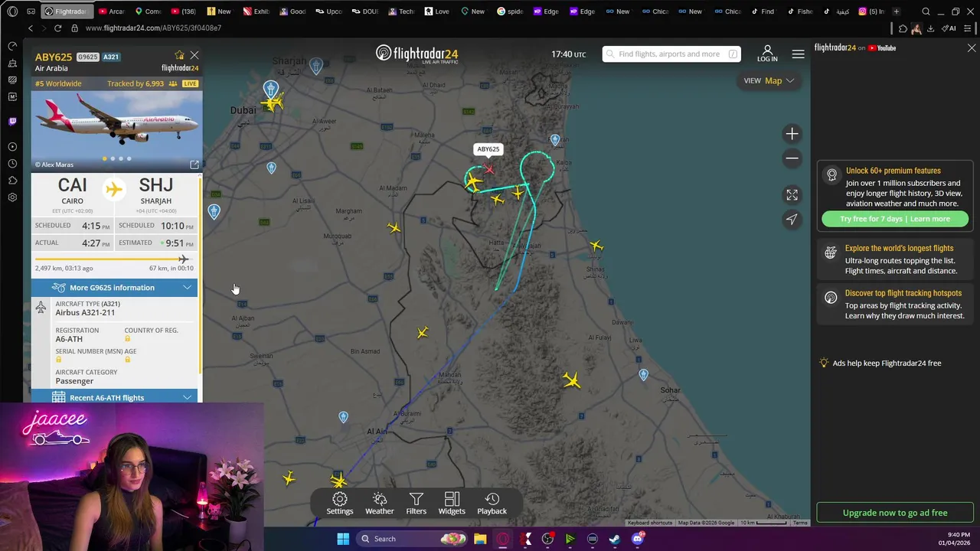Click the flight panel vertical scrollbar
The width and height of the screenshot is (980, 551).
[x=201, y=275]
